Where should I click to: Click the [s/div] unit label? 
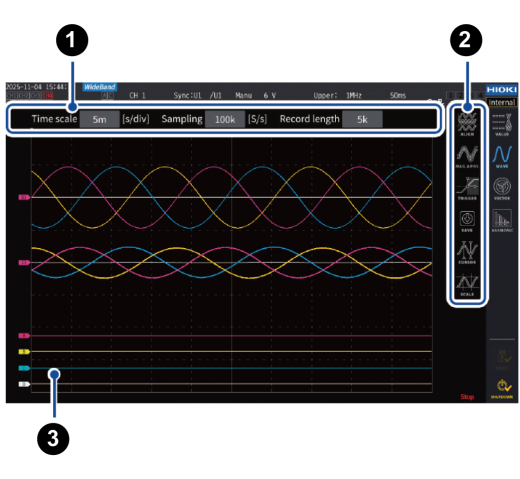(x=136, y=119)
